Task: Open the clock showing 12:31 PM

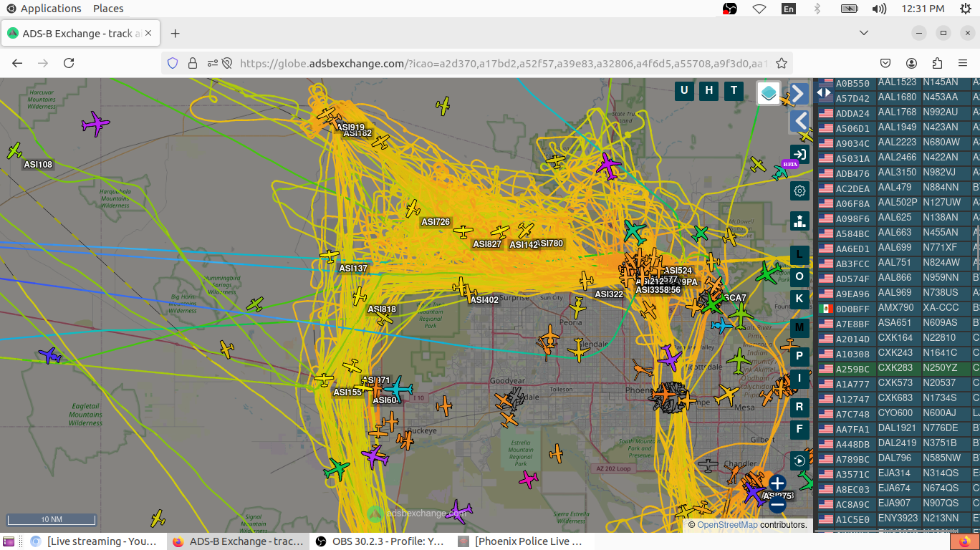Action: pyautogui.click(x=923, y=9)
